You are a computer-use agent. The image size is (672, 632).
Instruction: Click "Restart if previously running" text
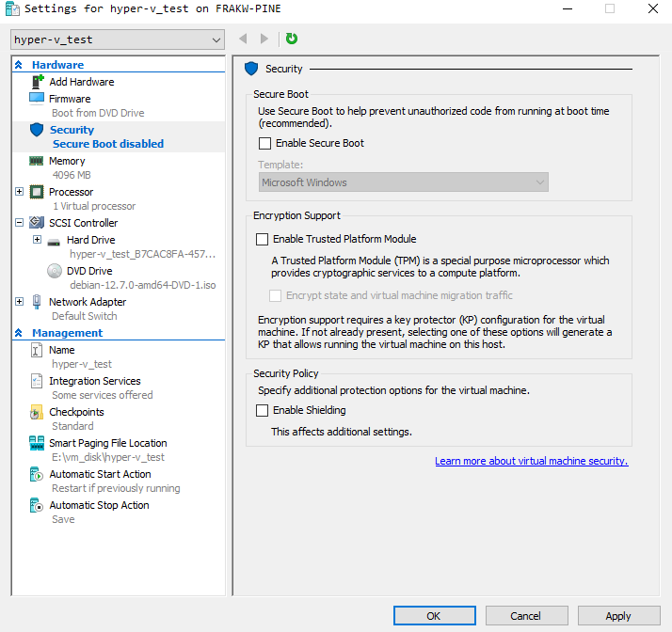point(116,488)
